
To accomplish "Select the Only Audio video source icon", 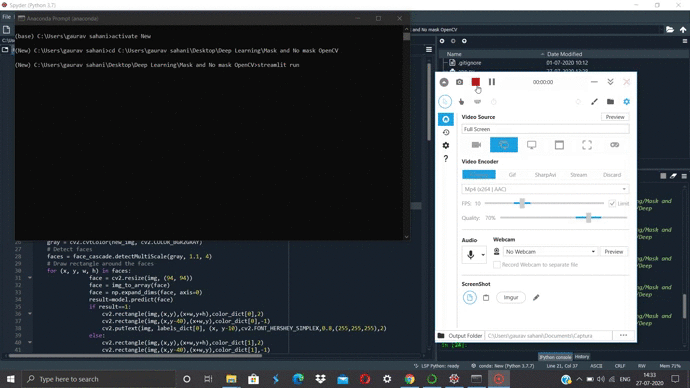I will (x=476, y=145).
